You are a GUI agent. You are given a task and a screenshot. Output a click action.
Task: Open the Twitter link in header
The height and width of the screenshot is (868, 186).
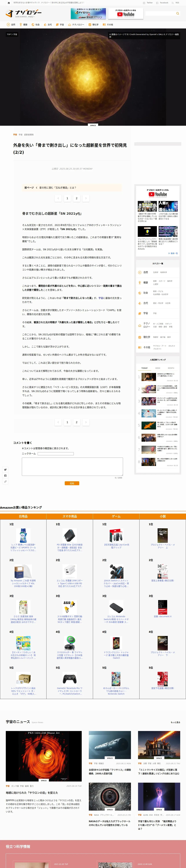pyautogui.click(x=148, y=3)
